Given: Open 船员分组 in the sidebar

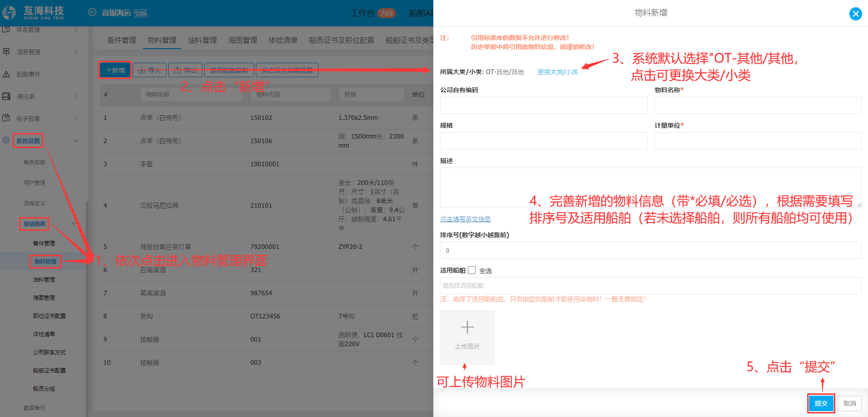Looking at the screenshot, I should [x=44, y=388].
